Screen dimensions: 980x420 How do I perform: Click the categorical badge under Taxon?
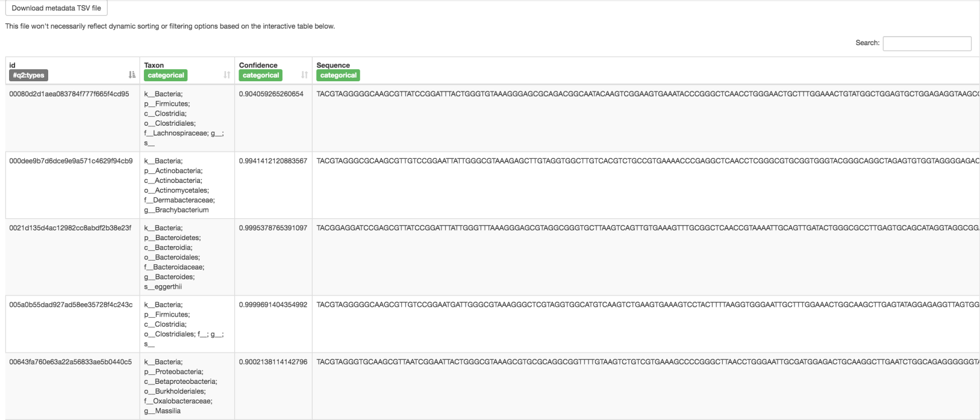coord(166,75)
